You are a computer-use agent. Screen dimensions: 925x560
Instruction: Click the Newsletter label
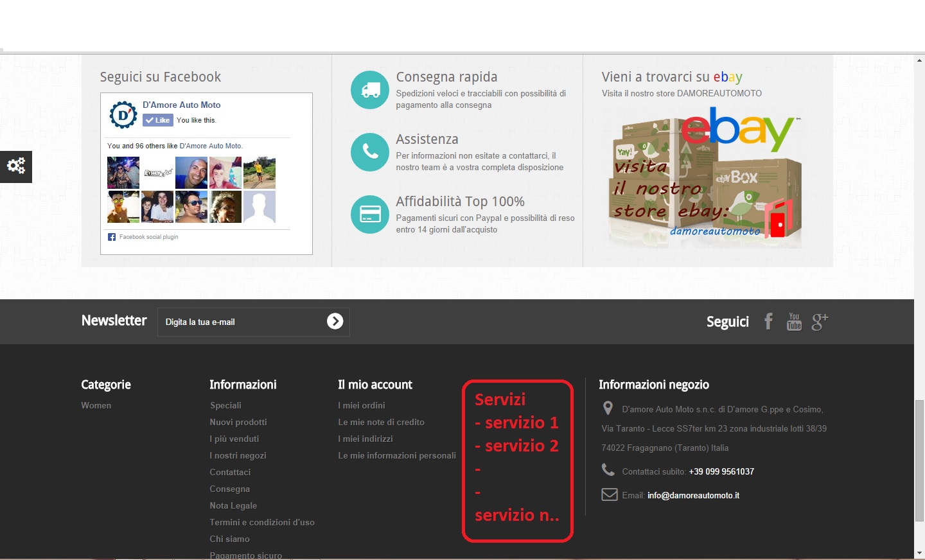click(x=114, y=320)
